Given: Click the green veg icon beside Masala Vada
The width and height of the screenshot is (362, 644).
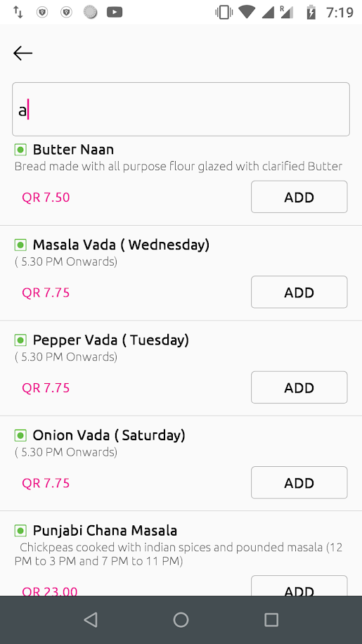Looking at the screenshot, I should (20, 245).
